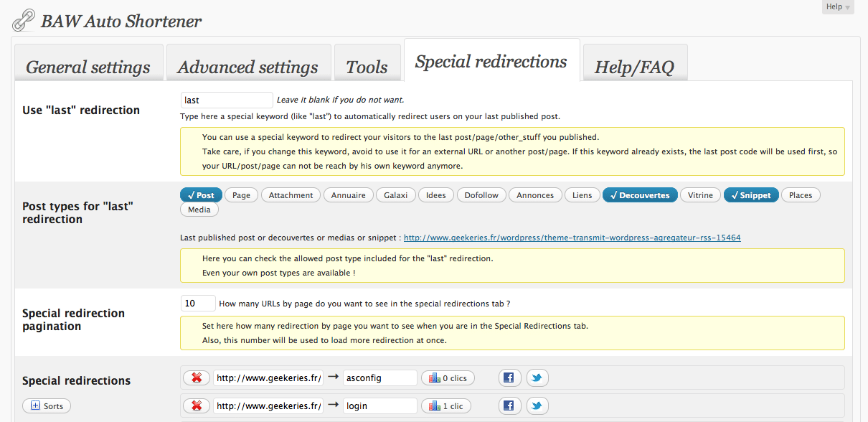
Task: Enable the Annonces post type
Action: pyautogui.click(x=535, y=195)
